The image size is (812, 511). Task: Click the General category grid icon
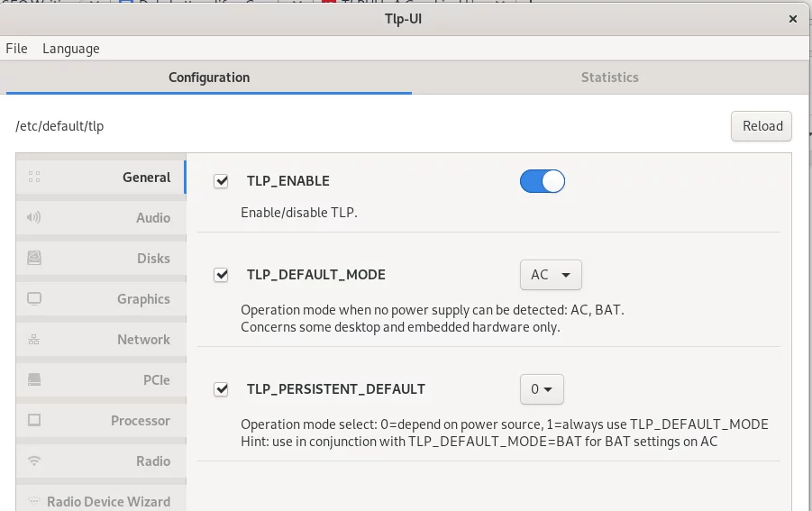coord(34,177)
